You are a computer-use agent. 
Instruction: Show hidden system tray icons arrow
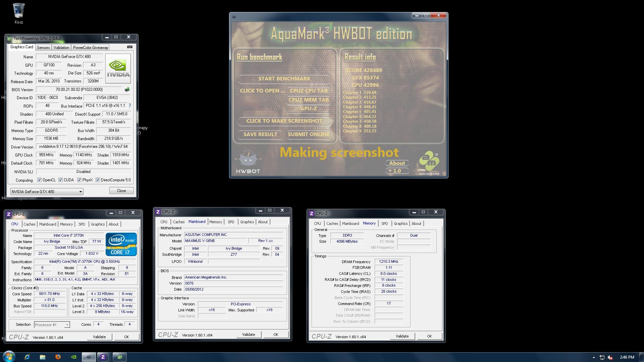(594, 357)
